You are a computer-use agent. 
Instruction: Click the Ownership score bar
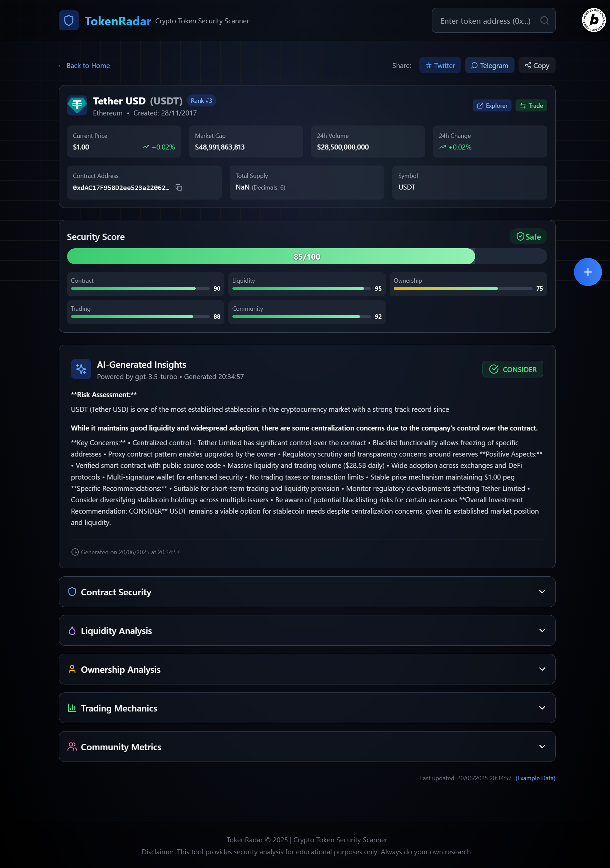(x=462, y=289)
